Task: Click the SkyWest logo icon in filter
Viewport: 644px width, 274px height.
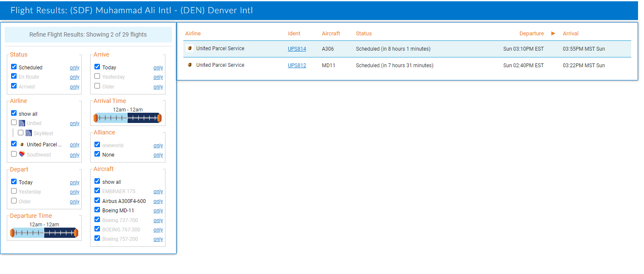Action: click(x=28, y=133)
